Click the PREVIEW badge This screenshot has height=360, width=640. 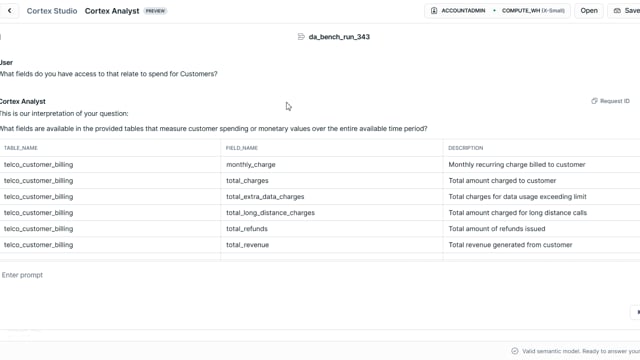click(x=155, y=11)
